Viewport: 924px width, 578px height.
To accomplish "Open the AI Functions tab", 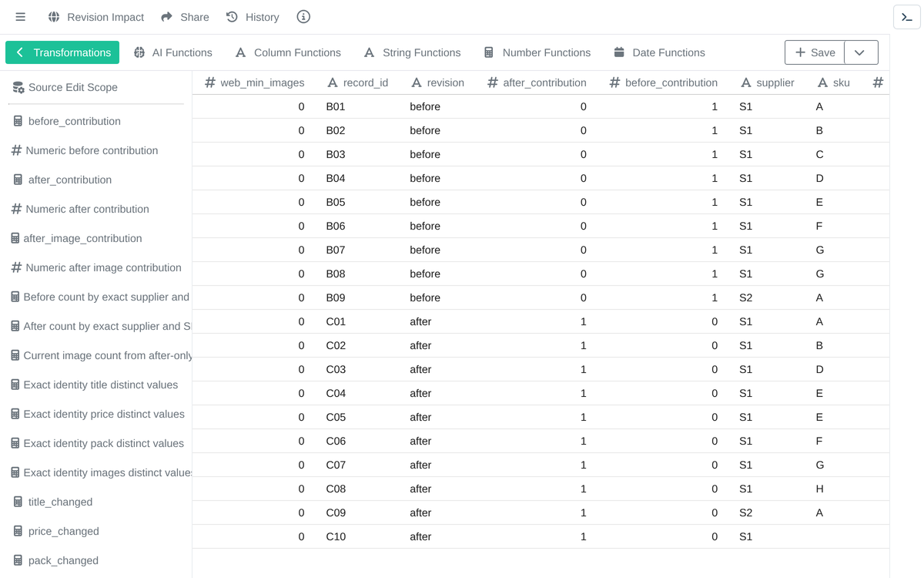I will [173, 52].
